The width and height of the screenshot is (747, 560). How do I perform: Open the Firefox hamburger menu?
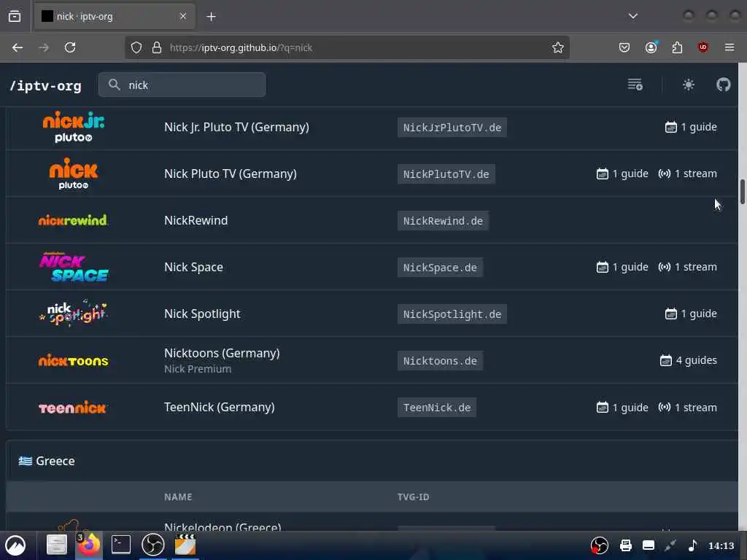click(x=729, y=47)
